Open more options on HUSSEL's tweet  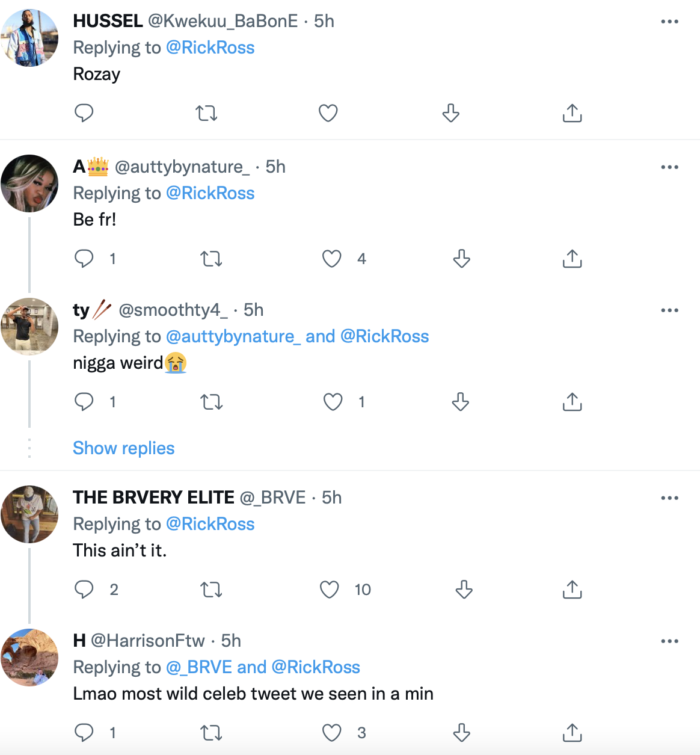click(x=669, y=22)
